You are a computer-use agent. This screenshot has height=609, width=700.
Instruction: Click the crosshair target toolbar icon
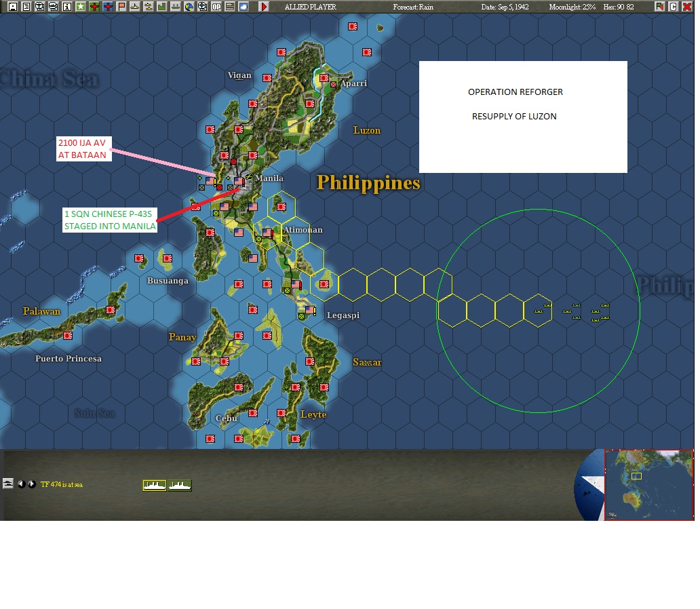(203, 7)
